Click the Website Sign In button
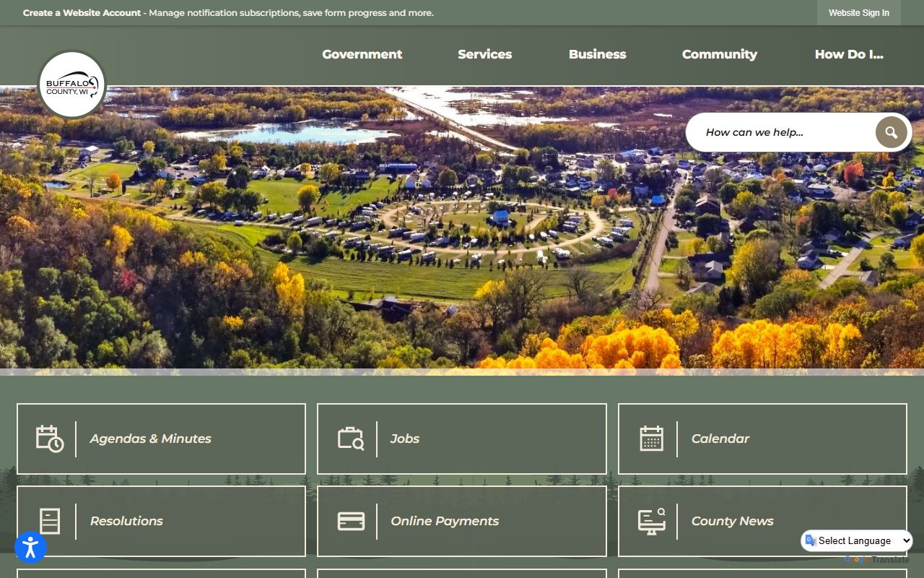 tap(858, 13)
